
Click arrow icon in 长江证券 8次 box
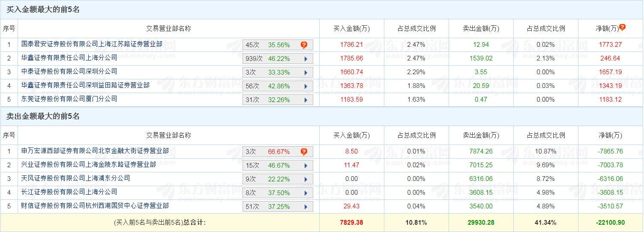point(306,193)
